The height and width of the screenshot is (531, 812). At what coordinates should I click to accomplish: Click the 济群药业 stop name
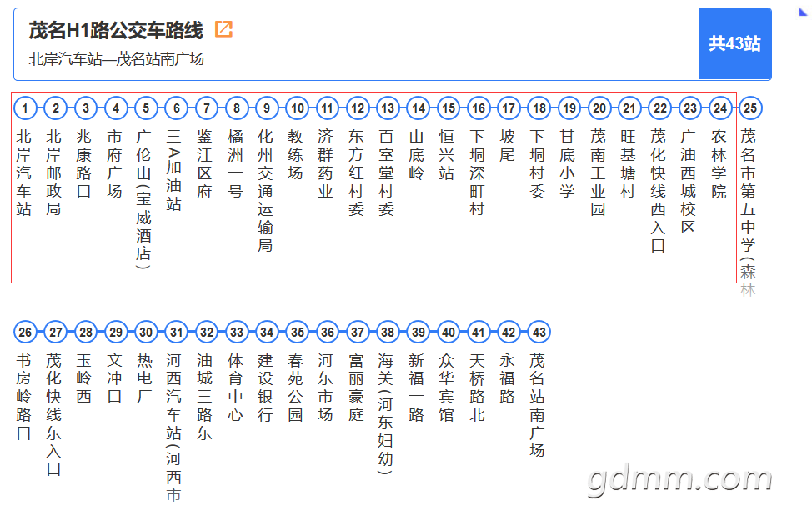pos(325,163)
